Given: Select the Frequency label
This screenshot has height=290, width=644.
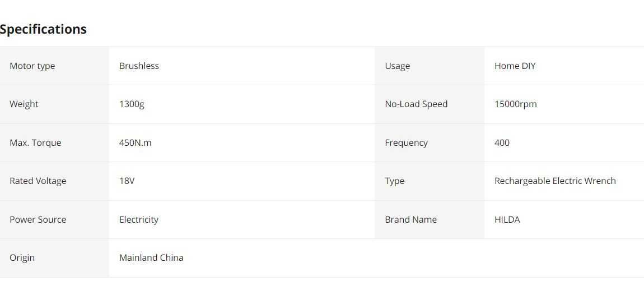Looking at the screenshot, I should [x=406, y=142].
